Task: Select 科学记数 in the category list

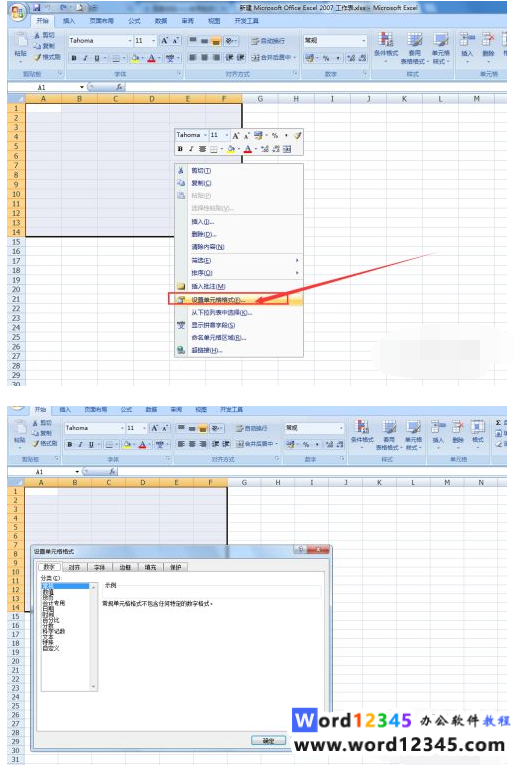Action: pyautogui.click(x=54, y=631)
